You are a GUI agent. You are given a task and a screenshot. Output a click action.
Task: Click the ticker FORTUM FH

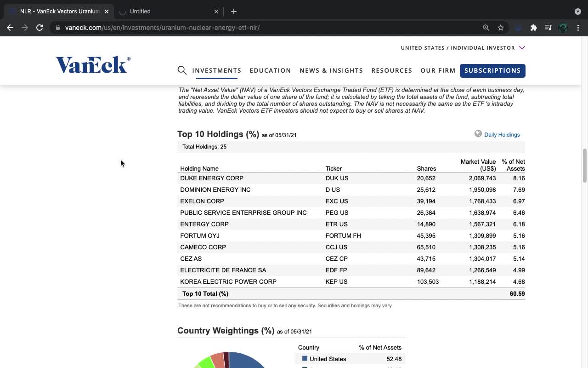[343, 236]
